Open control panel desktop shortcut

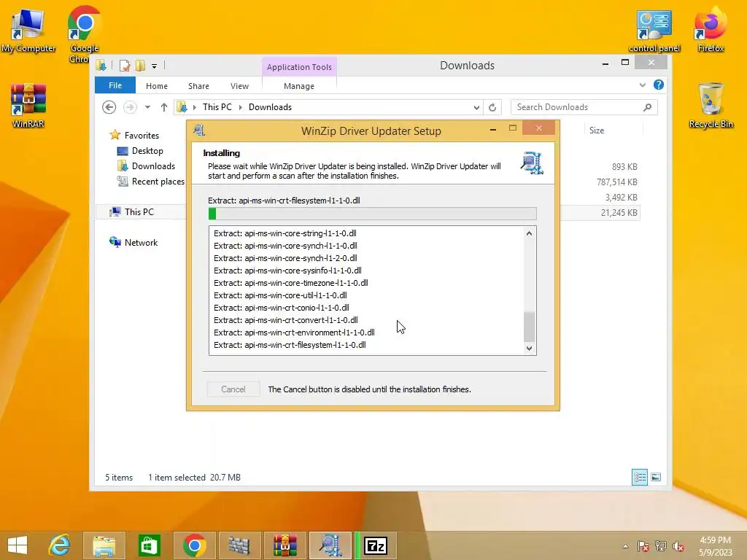point(654,31)
